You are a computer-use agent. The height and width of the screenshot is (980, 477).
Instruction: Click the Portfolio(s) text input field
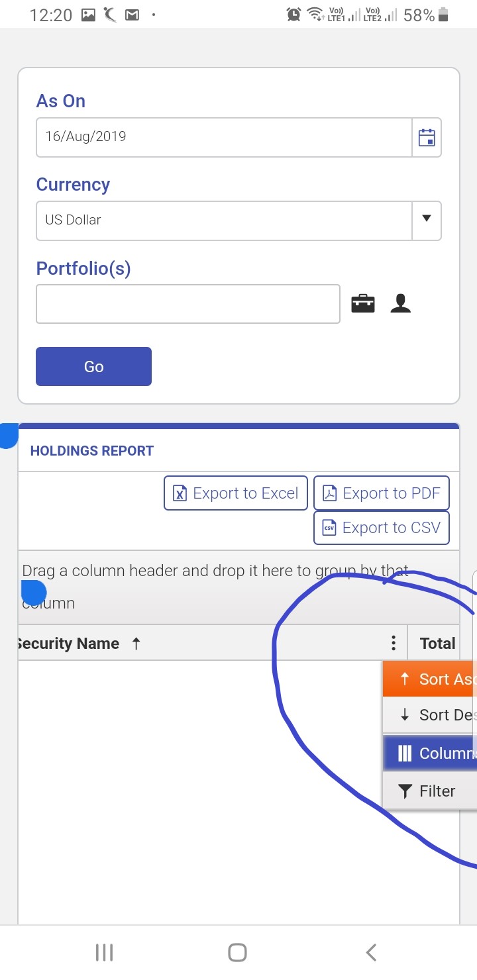(188, 304)
